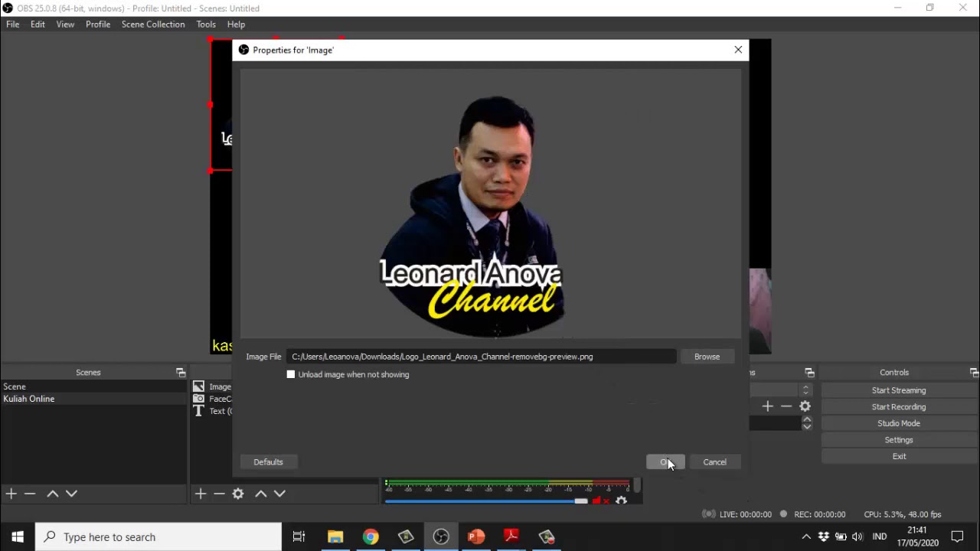Enable Studio Mode

click(x=899, y=423)
